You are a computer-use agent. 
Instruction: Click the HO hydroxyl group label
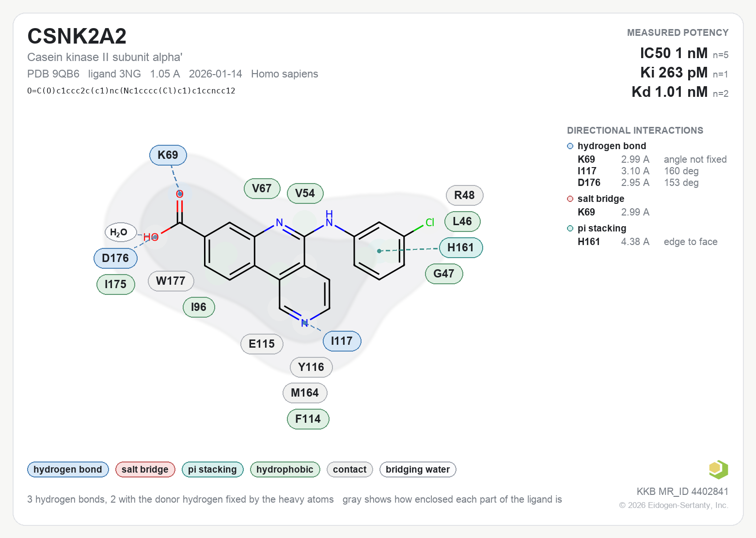click(x=151, y=237)
